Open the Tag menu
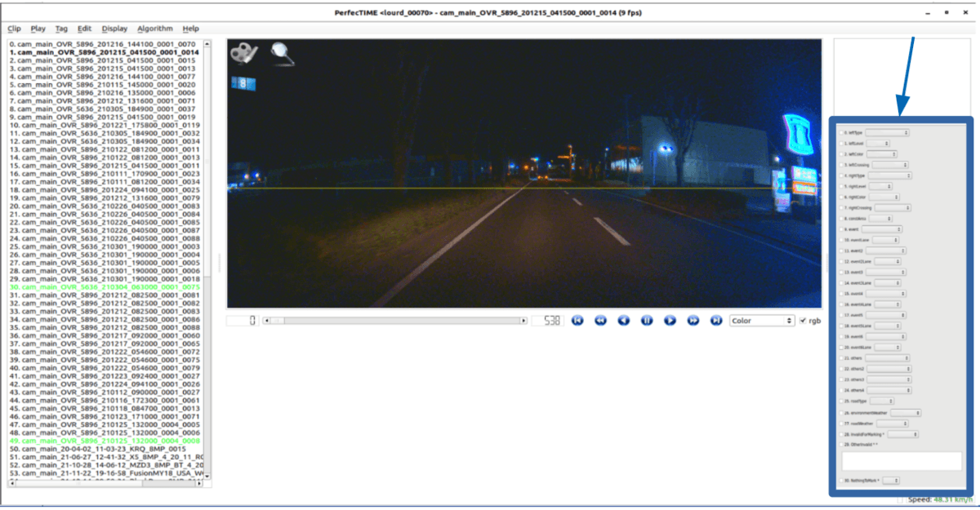This screenshot has height=510, width=980. pos(61,29)
